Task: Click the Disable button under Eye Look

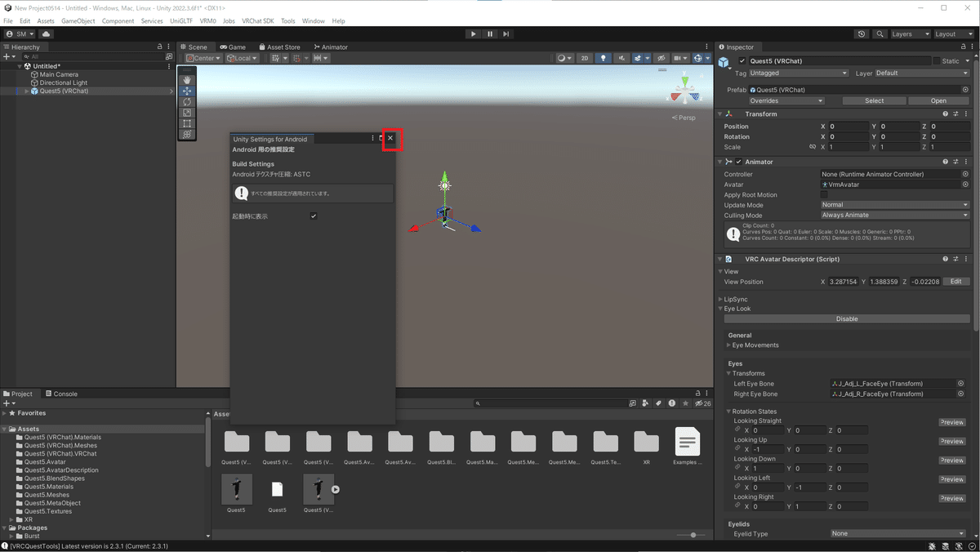Action: 847,319
